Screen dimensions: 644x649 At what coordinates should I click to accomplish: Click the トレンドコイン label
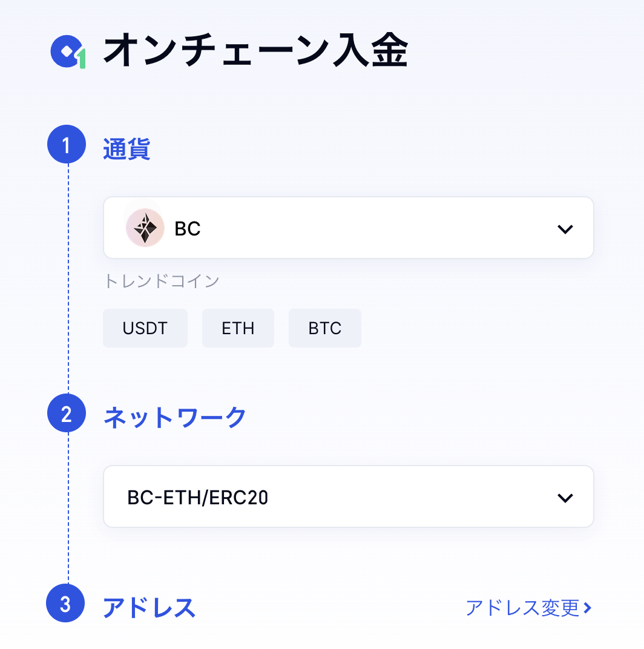pos(162,281)
